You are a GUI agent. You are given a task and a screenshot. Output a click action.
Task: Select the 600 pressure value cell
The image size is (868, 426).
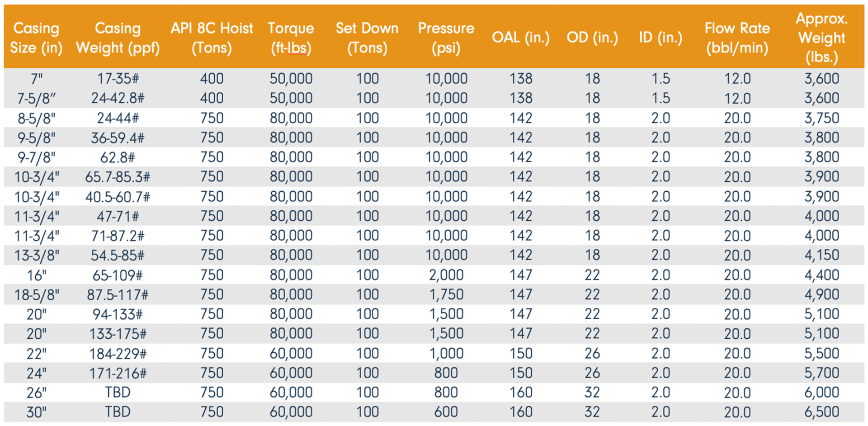pyautogui.click(x=446, y=412)
